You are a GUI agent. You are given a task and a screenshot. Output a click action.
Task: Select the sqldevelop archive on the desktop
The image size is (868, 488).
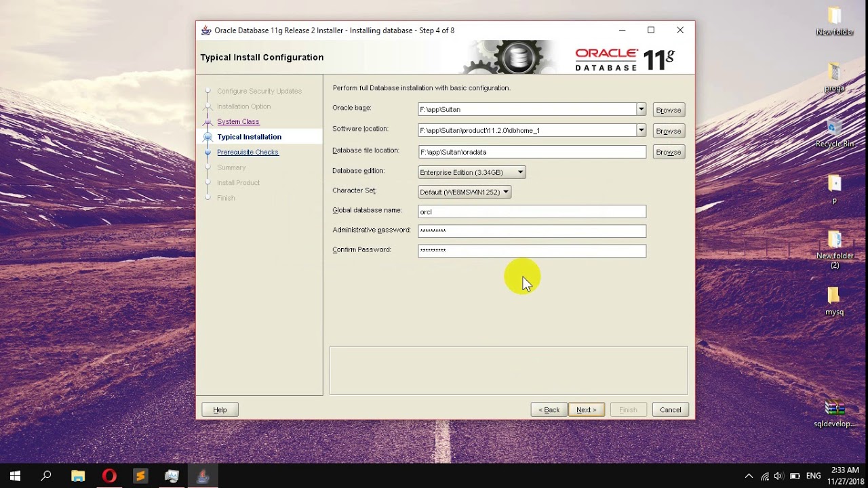tap(835, 414)
